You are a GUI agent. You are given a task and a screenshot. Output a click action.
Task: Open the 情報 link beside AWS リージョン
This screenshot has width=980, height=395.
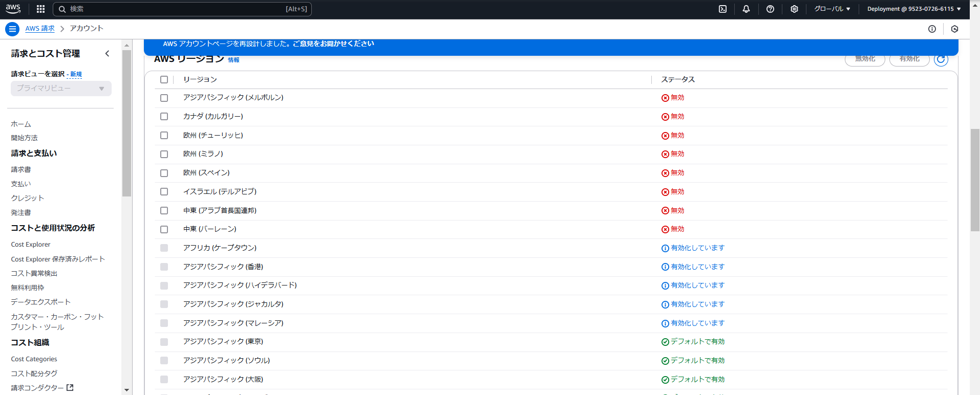(233, 60)
